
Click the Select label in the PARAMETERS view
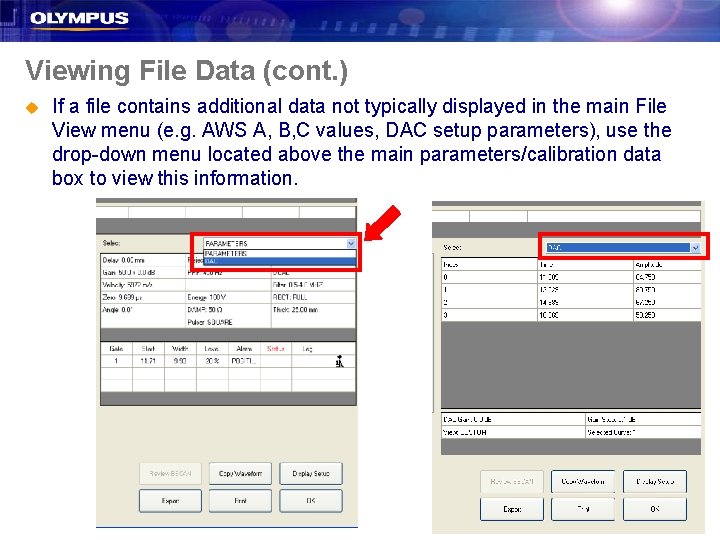112,243
